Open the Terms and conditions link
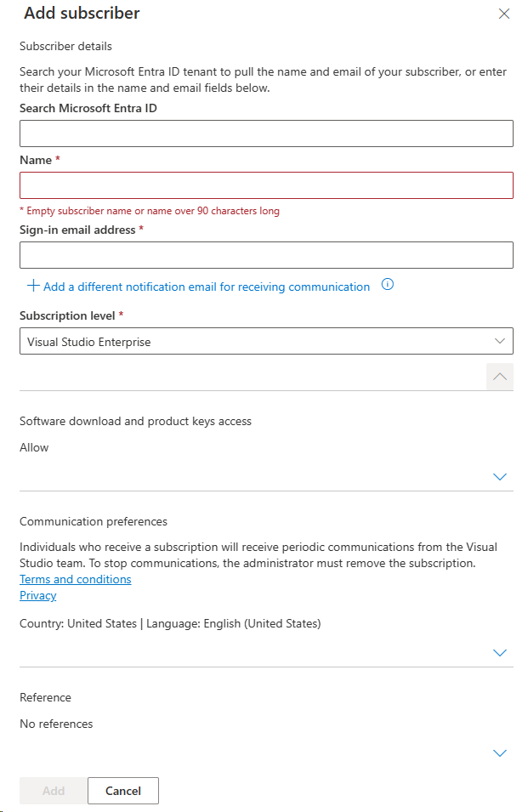The width and height of the screenshot is (528, 812). coord(75,579)
